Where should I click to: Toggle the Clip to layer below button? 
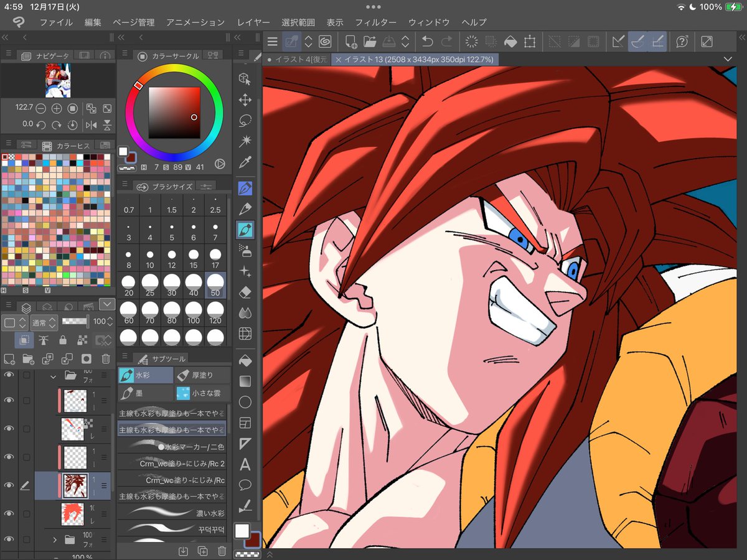24,340
